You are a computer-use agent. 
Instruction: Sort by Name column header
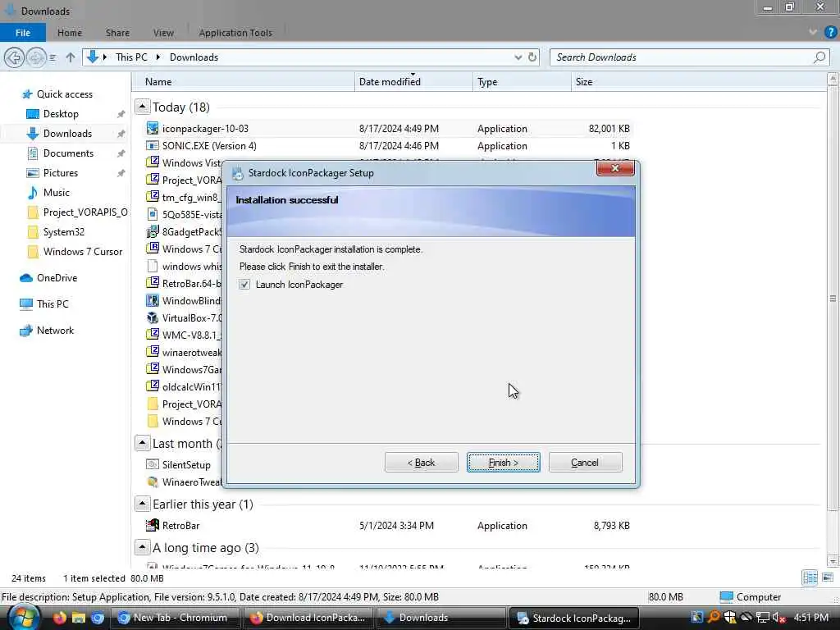(x=243, y=82)
